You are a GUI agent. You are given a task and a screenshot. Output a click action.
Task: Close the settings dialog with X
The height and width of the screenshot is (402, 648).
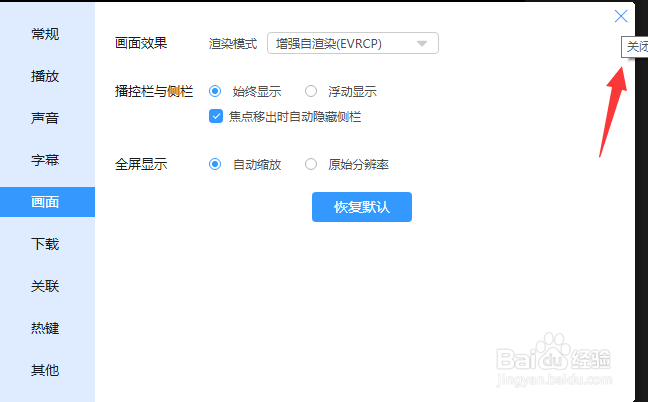(621, 17)
